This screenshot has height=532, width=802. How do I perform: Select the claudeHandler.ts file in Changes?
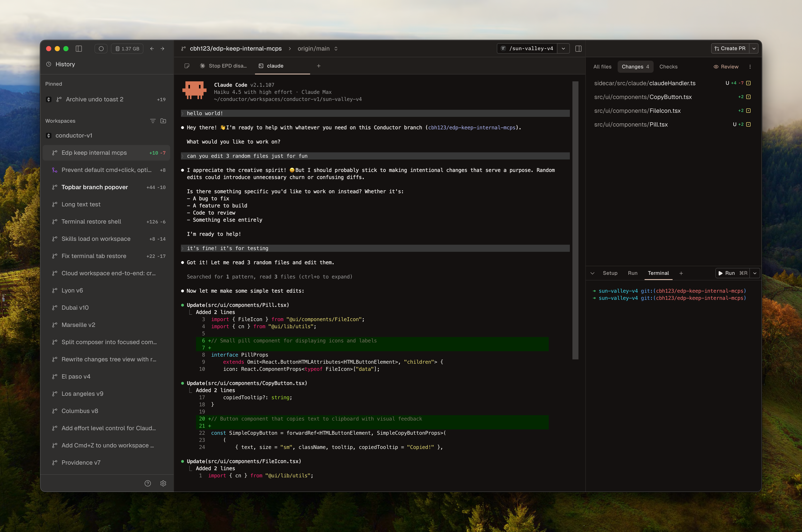pyautogui.click(x=644, y=83)
